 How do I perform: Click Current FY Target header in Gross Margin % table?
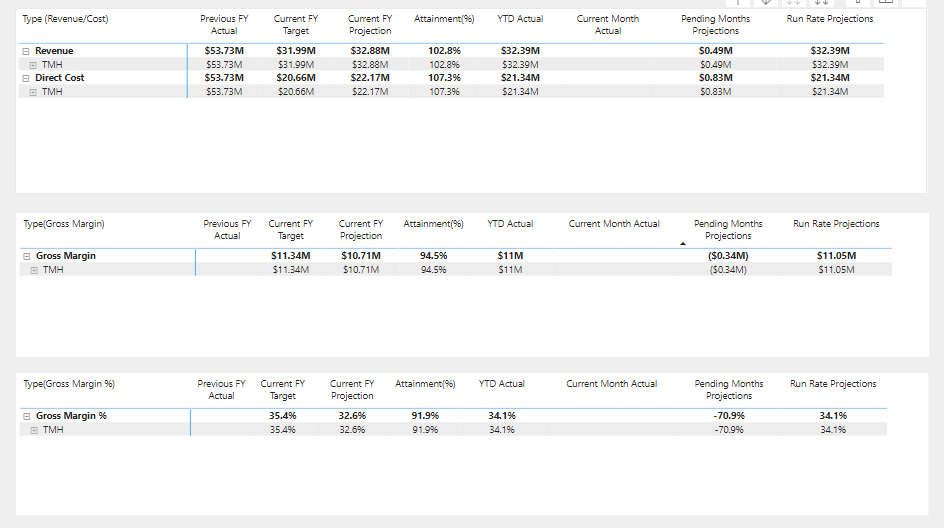282,390
